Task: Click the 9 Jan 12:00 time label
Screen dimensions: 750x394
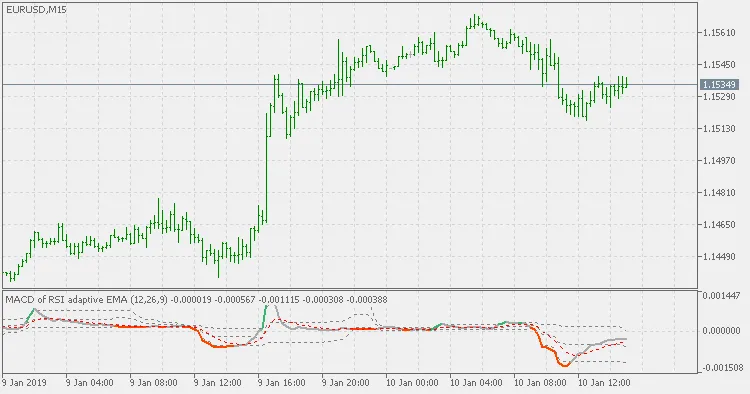Action: [x=218, y=383]
